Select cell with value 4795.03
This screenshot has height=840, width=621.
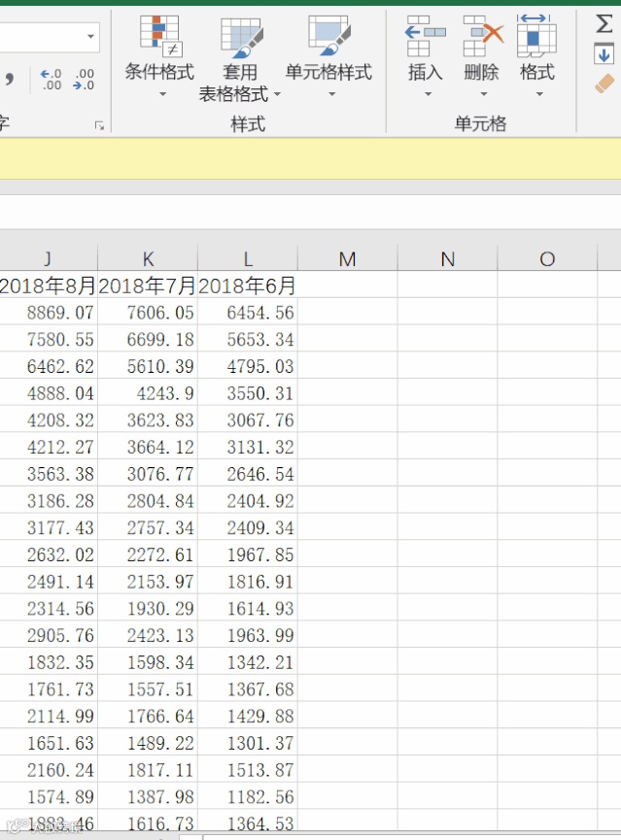pos(248,366)
